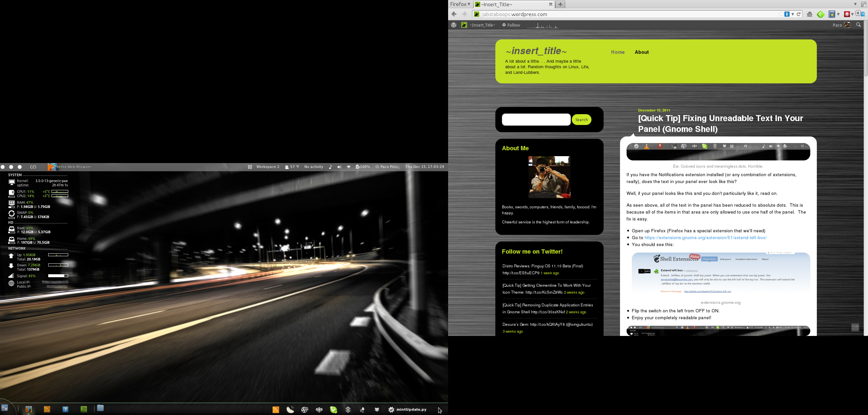The image size is (868, 415).
Task: Select the ~Insert_Title~ browser tab
Action: (514, 4)
